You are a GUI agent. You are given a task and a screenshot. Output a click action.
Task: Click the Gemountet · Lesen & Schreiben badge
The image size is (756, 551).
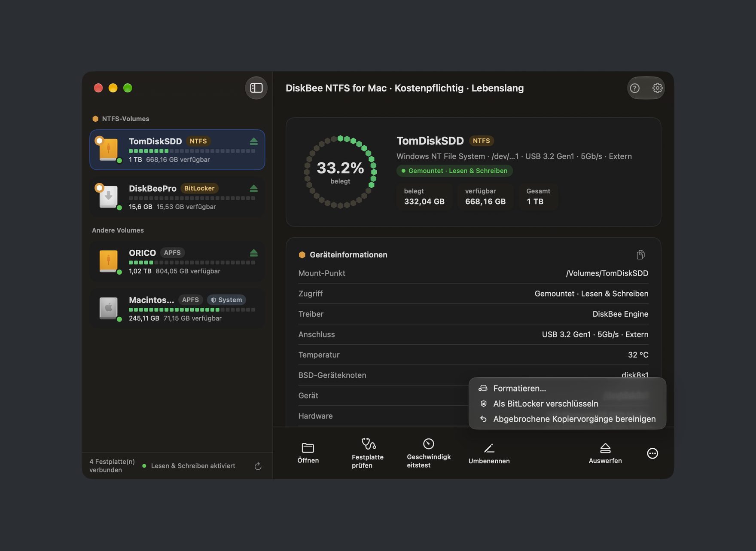[454, 171]
